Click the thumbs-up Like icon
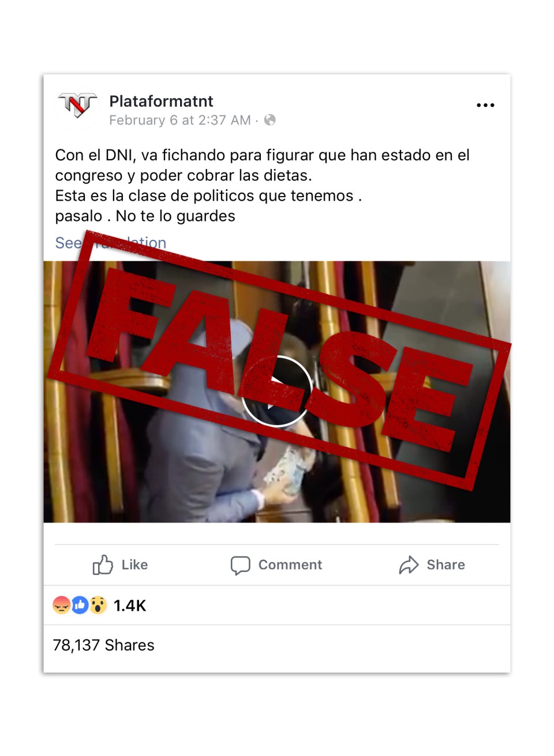This screenshot has width=554, height=756. pyautogui.click(x=103, y=565)
